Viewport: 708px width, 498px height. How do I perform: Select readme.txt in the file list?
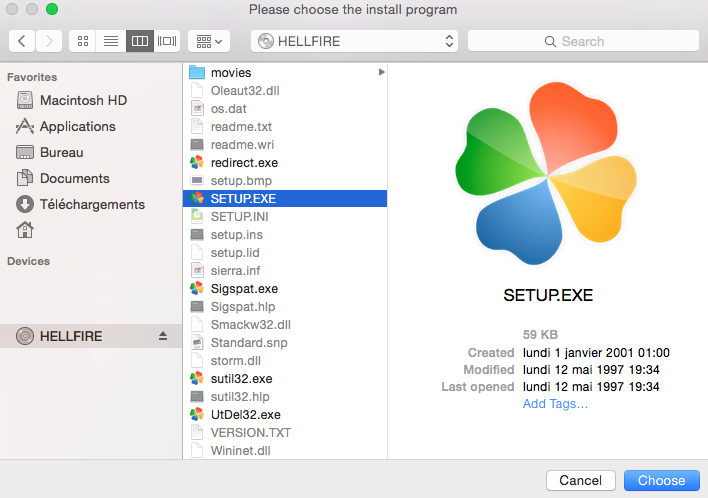click(x=285, y=127)
